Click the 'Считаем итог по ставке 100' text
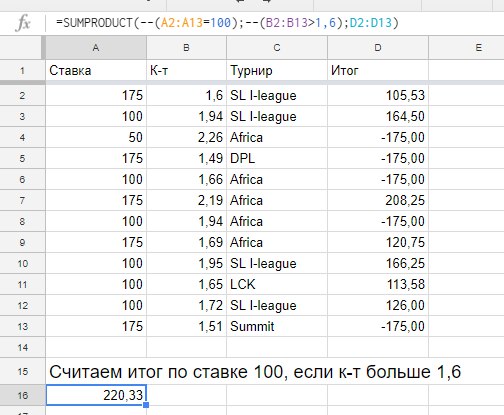 (168, 372)
